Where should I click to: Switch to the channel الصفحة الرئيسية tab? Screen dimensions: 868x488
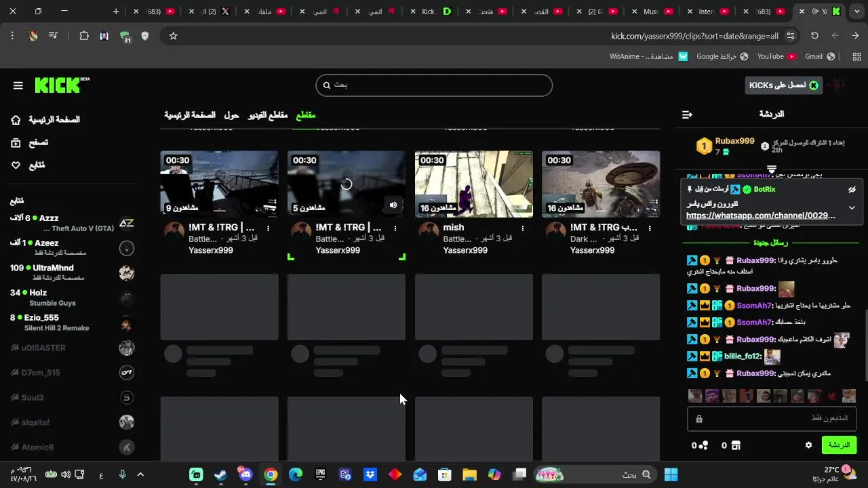tap(190, 115)
